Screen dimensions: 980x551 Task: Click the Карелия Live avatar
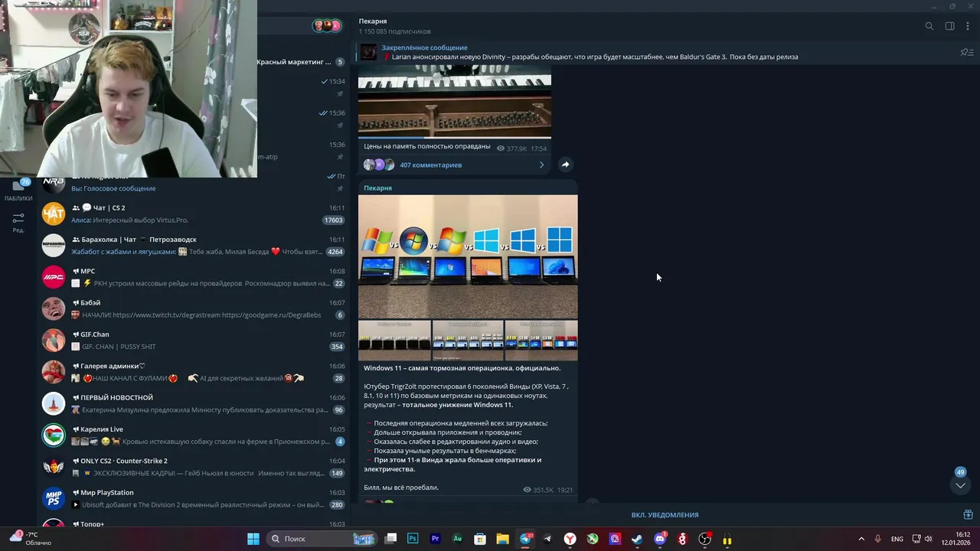[x=54, y=435]
